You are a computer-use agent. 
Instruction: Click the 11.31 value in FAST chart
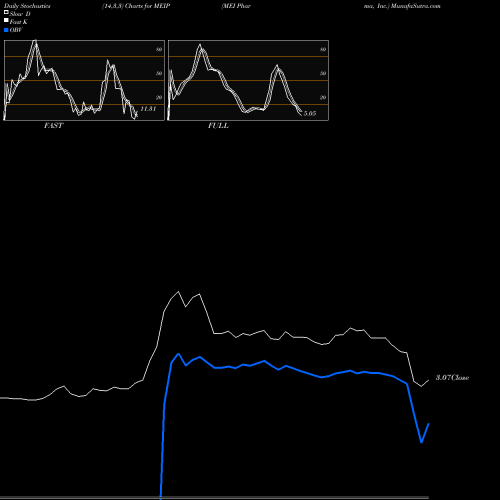(x=148, y=109)
